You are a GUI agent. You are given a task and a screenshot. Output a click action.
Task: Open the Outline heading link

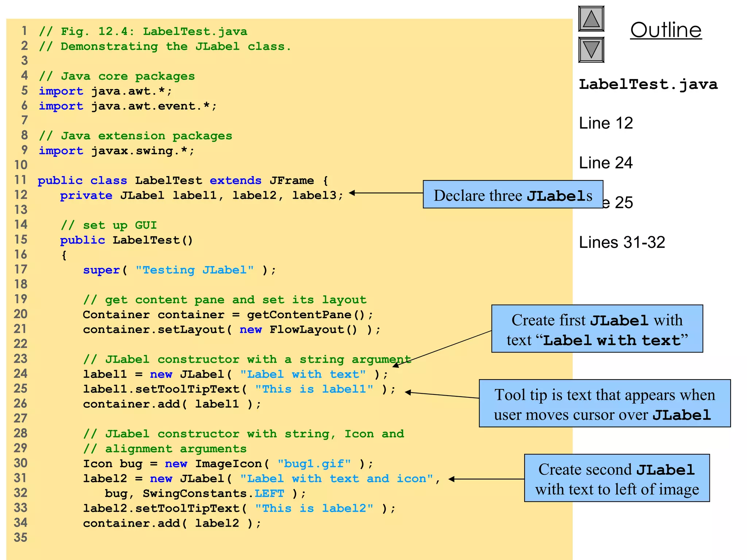666,30
